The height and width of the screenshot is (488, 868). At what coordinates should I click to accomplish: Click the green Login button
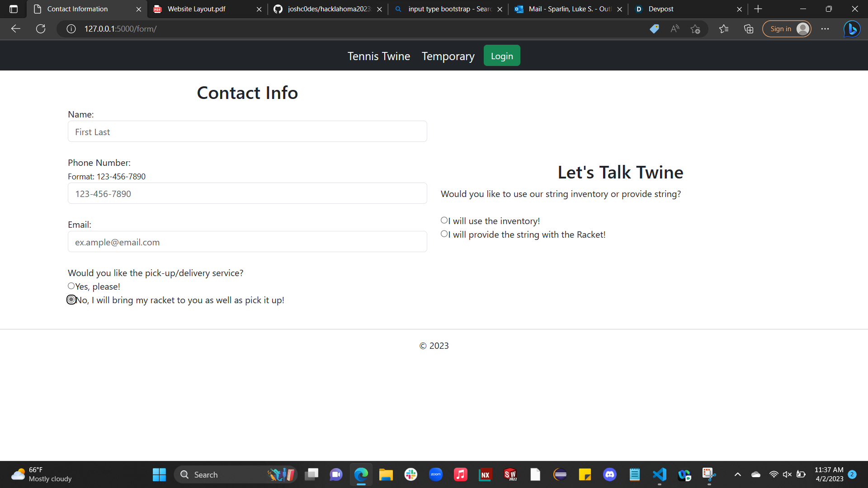[x=502, y=56]
